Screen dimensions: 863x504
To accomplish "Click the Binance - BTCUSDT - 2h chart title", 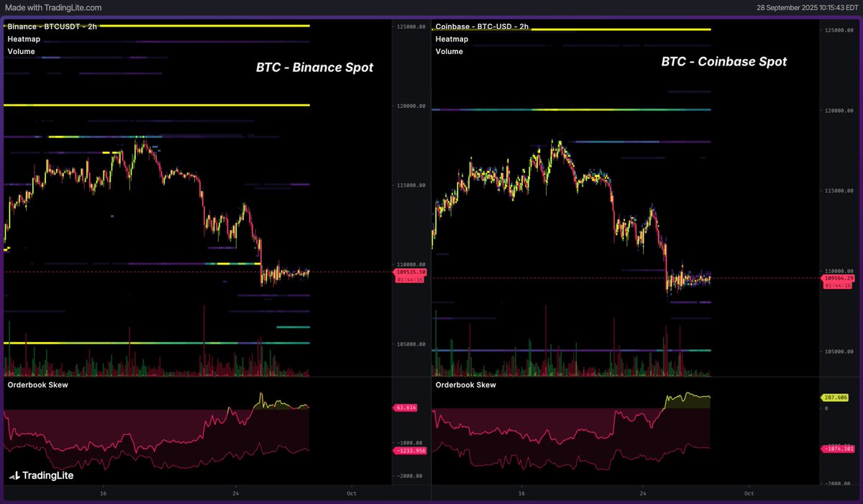I will pyautogui.click(x=53, y=27).
